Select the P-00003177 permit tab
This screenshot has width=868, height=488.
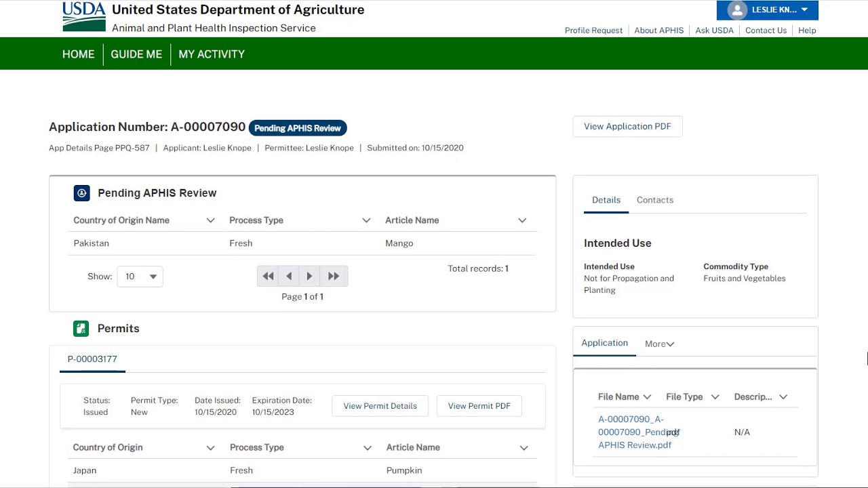point(92,359)
